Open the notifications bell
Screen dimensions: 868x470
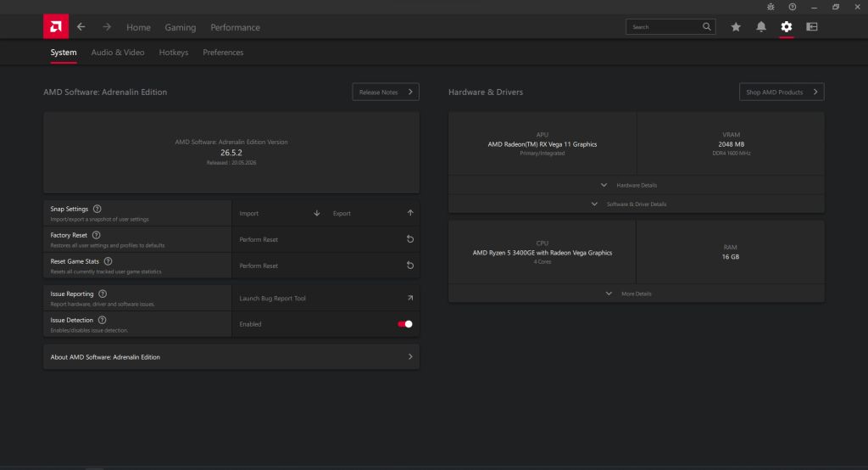click(761, 26)
